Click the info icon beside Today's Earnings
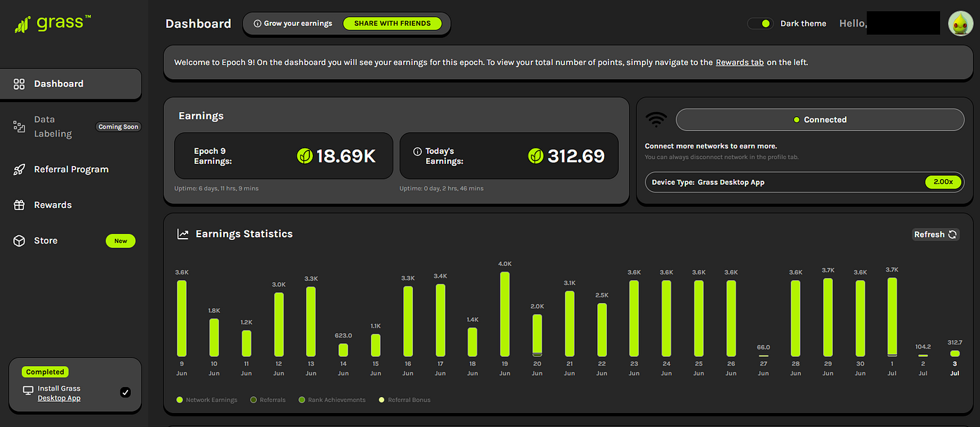The image size is (980, 427). [x=417, y=151]
